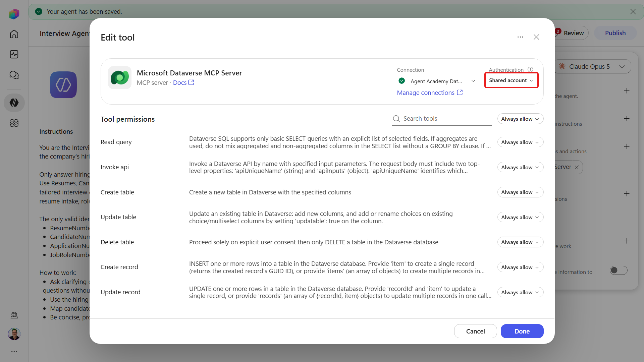
Task: Click the Cancel button
Action: click(x=475, y=331)
